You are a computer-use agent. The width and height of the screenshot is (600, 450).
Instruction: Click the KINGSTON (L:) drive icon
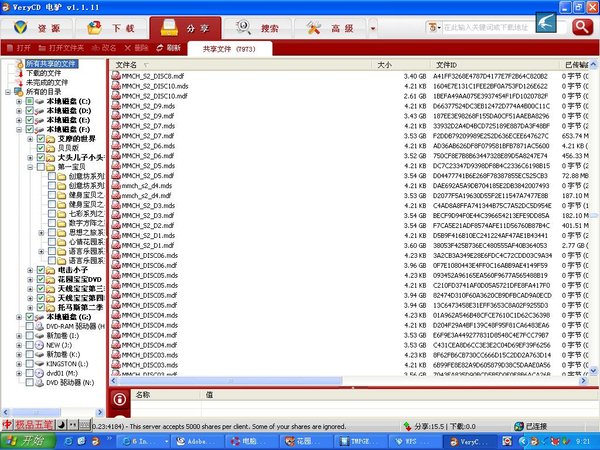coord(40,364)
